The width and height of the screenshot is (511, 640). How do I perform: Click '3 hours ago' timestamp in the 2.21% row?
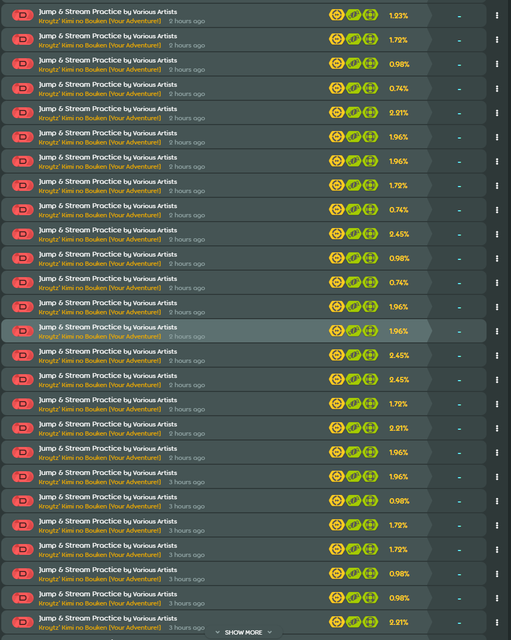pyautogui.click(x=187, y=628)
